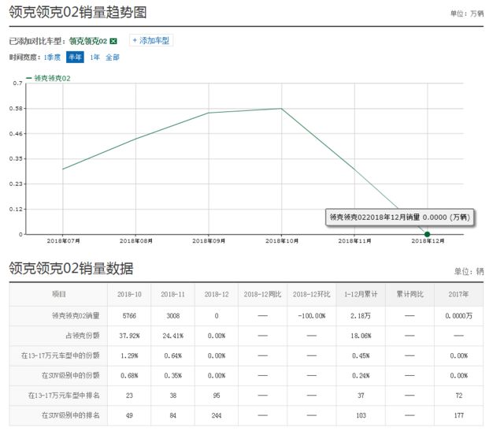Image resolution: width=504 pixels, height=435 pixels.
Task: Click the ranking 23 cell
Action: [x=129, y=396]
